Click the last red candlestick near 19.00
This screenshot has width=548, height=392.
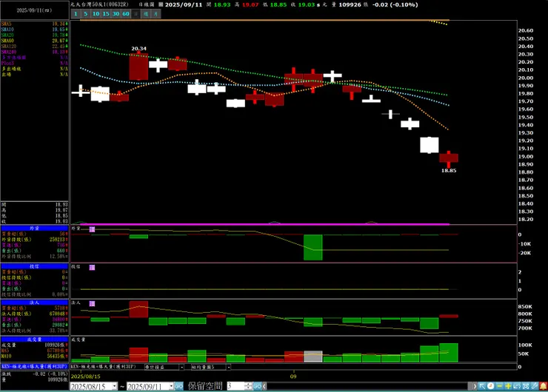(x=449, y=158)
